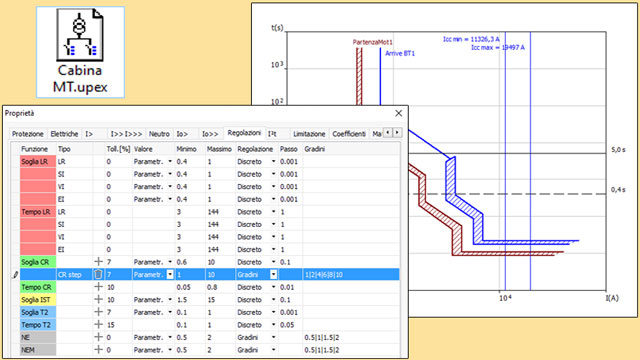Select the gray NE function cell
Viewport: 640px width, 360px height.
38,338
